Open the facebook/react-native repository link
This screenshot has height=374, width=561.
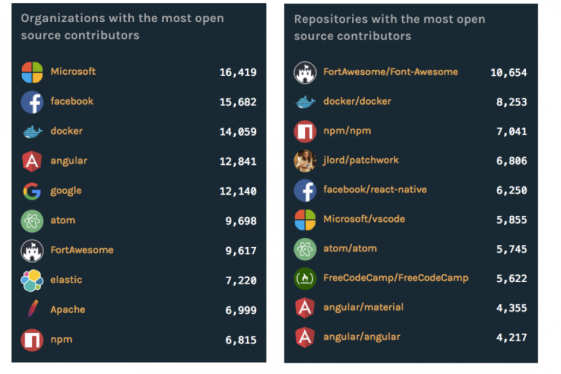(x=375, y=189)
